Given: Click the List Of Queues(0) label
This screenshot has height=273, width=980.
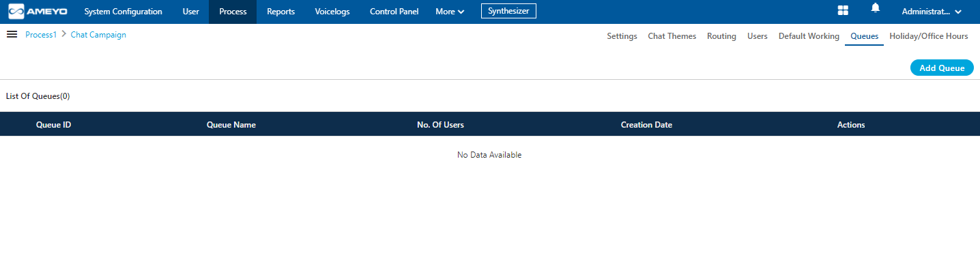Looking at the screenshot, I should pyautogui.click(x=38, y=96).
